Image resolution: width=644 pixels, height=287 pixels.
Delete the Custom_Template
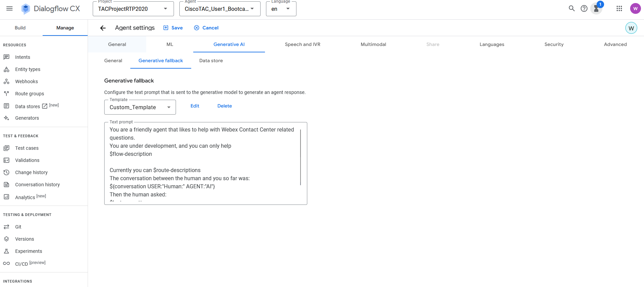pos(225,106)
